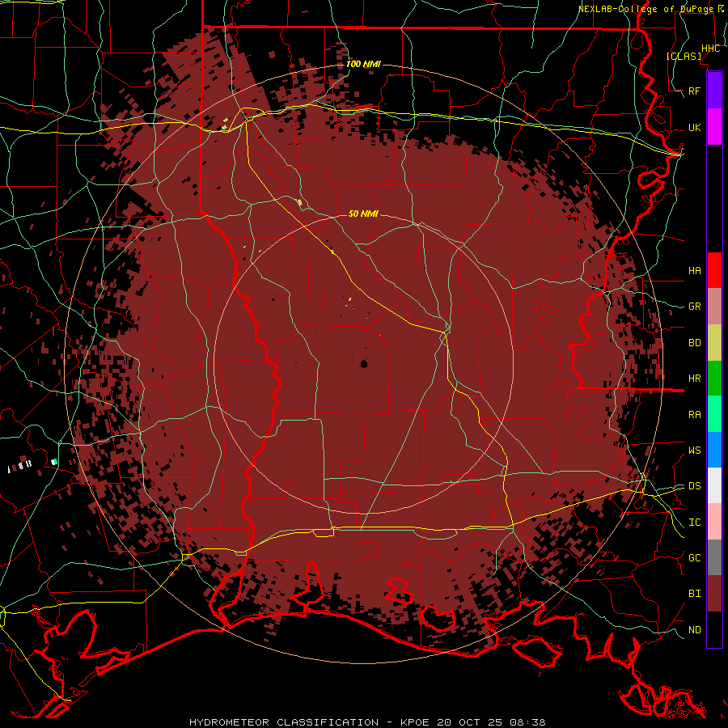Click the WS blue legend color swatch
This screenshot has height=728, width=728.
[714, 450]
